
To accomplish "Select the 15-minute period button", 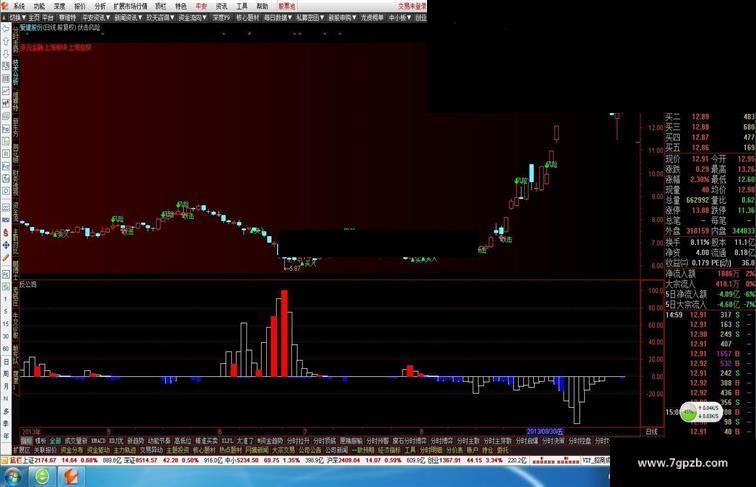I will click(x=6, y=324).
